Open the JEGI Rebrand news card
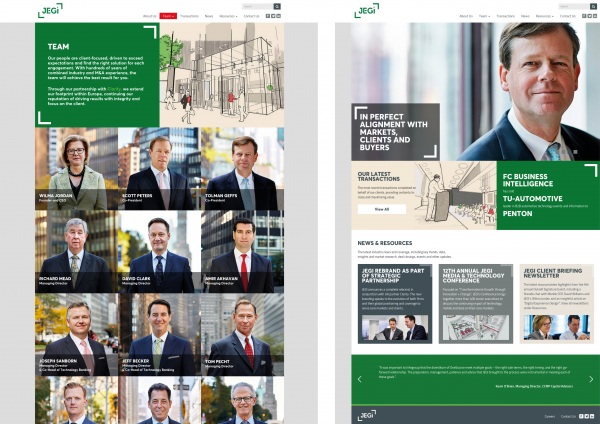This screenshot has width=600, height=424. coord(395,304)
